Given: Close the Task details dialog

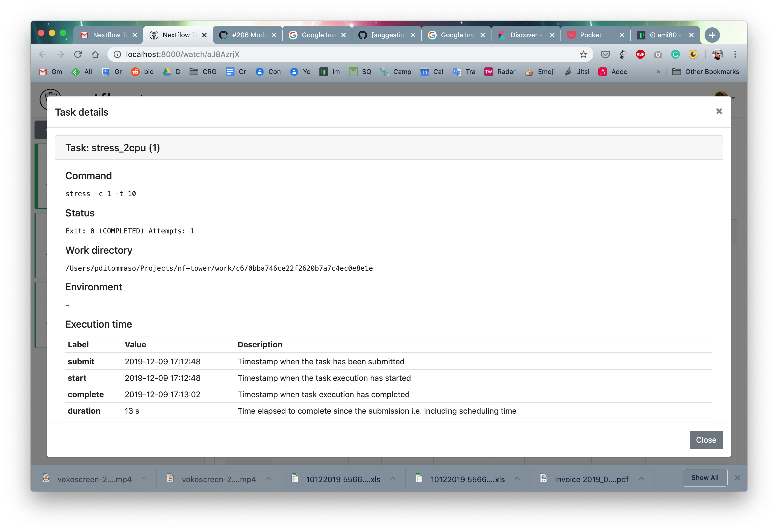Looking at the screenshot, I should click(x=719, y=111).
